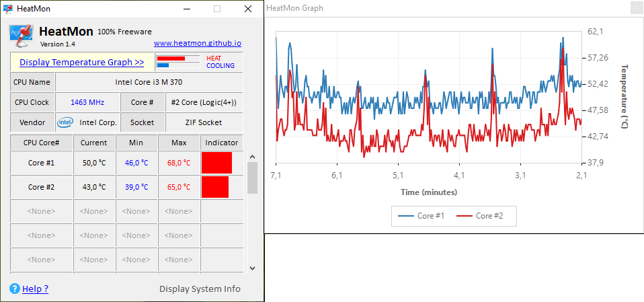This screenshot has width=644, height=302.
Task: Click the HeatMon title bar icon
Action: coord(8,9)
